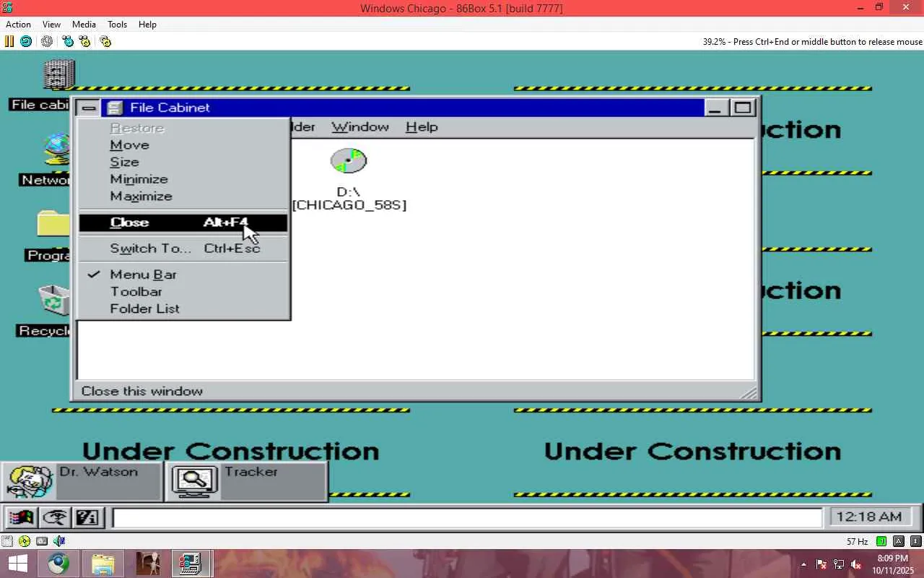Select Close Alt+F4 in the system menu
The height and width of the screenshot is (578, 924).
[x=183, y=223]
